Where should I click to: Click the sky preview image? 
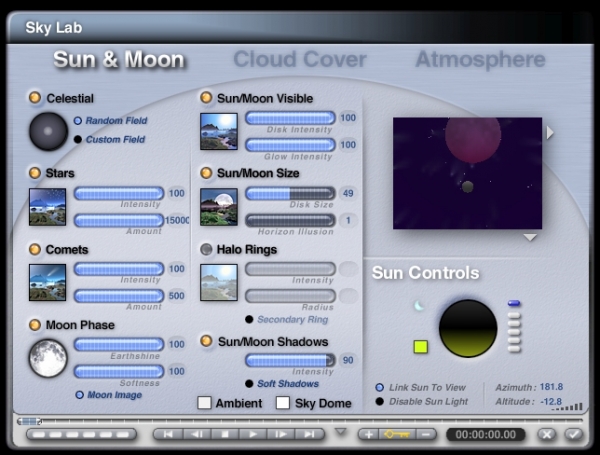pos(467,173)
